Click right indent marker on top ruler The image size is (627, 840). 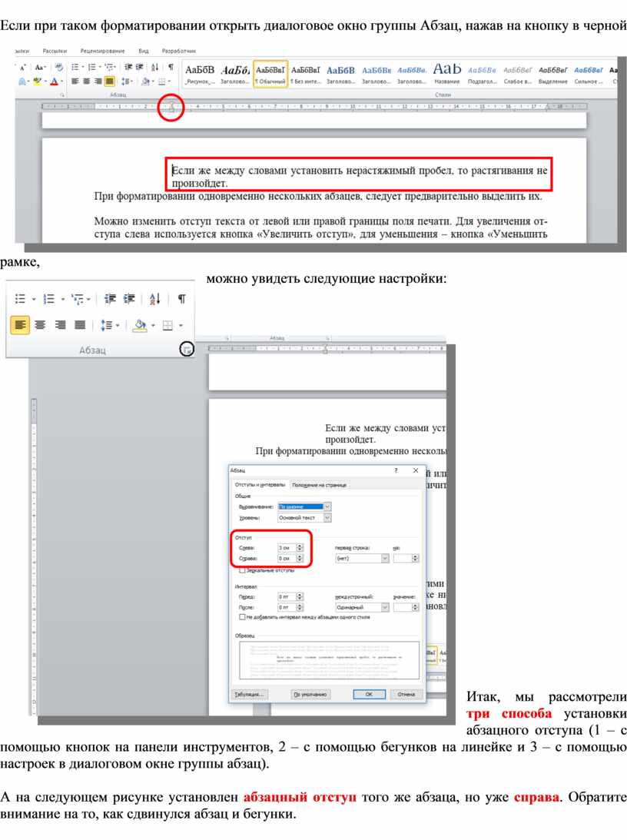point(548,107)
